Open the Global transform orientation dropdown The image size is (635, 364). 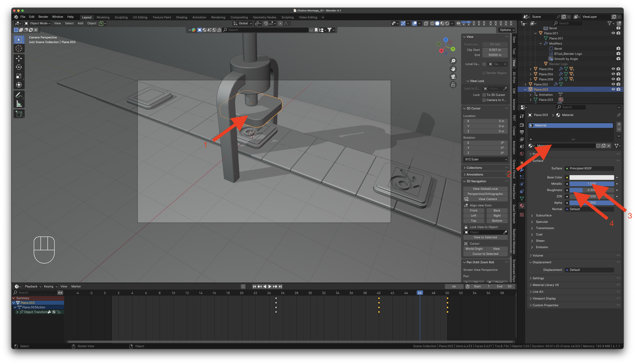[x=242, y=24]
